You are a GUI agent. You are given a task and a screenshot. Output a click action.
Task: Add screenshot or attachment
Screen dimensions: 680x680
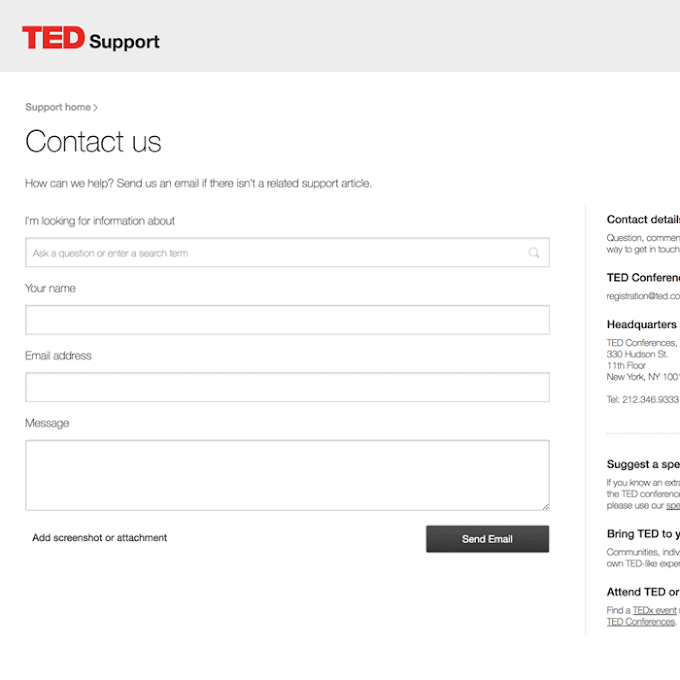click(99, 538)
